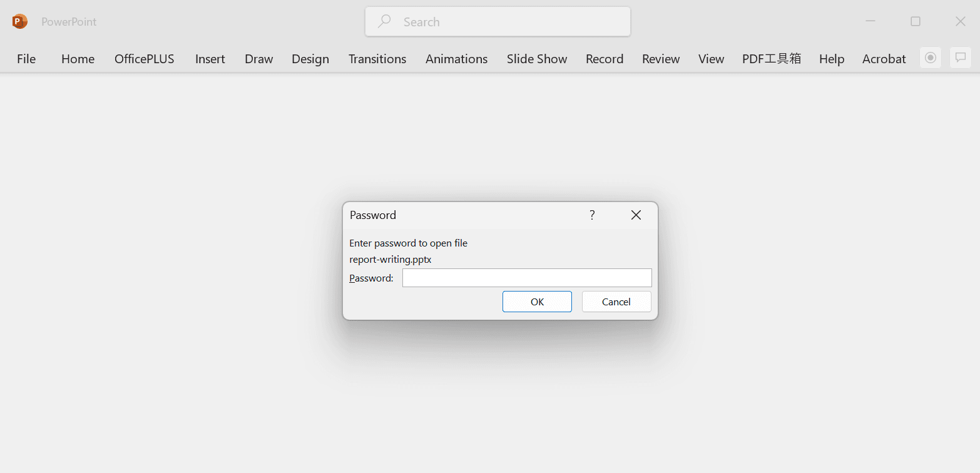
Task: Open the comments speech bubble icon
Action: point(961,58)
